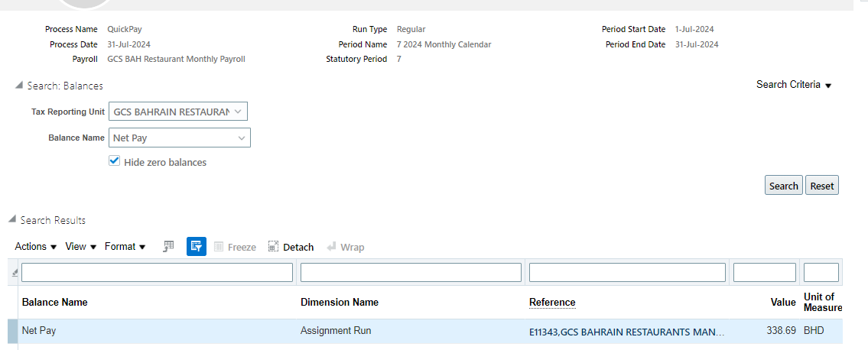Click the Regular run type value
868x350 pixels.
point(411,29)
